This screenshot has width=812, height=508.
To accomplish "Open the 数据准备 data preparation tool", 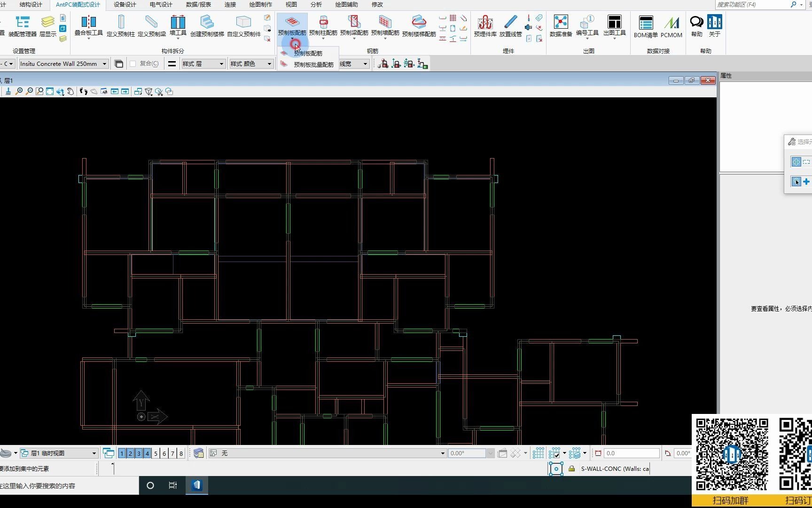I will pos(561,26).
